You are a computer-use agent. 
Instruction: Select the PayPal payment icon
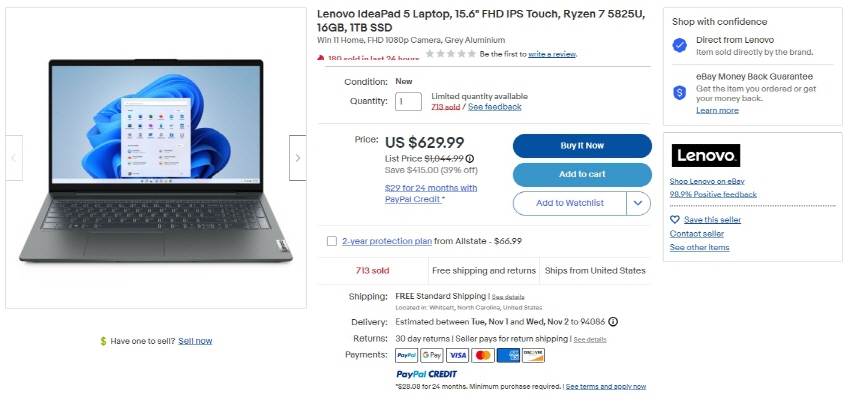[x=407, y=355]
